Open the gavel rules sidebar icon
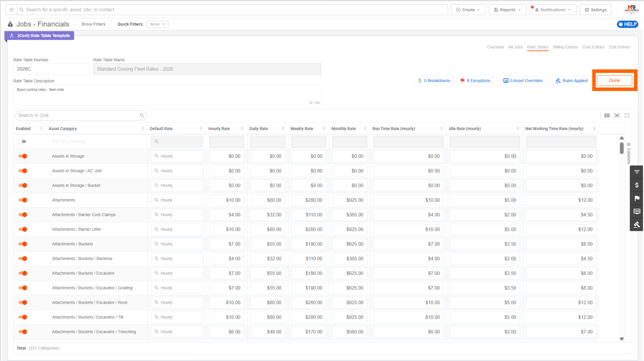 (x=636, y=224)
